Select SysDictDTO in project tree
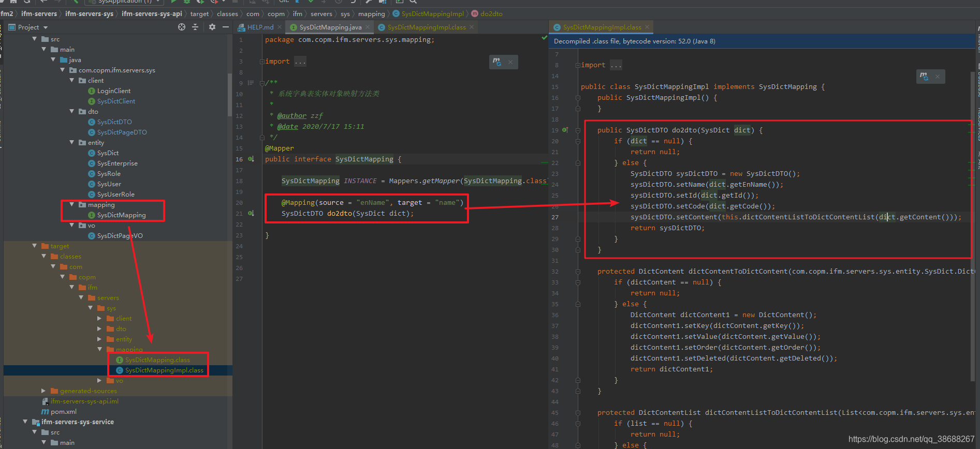Screen dimensions: 980x449 pyautogui.click(x=114, y=122)
